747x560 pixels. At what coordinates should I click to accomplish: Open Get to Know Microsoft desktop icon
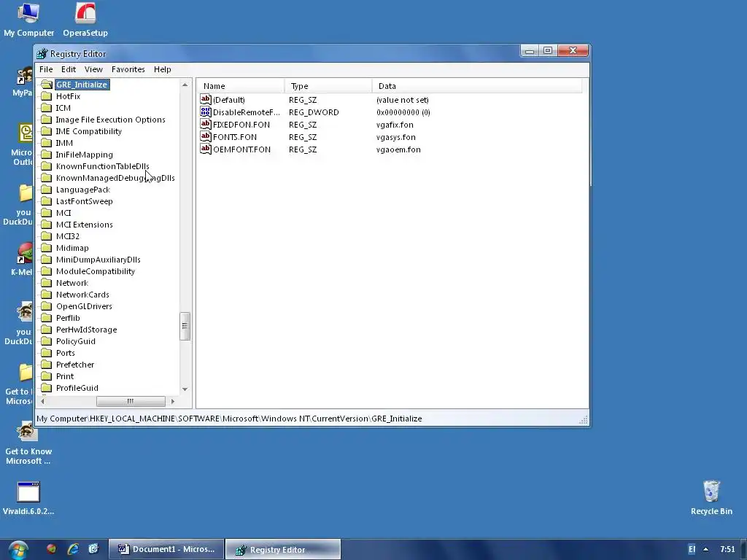pyautogui.click(x=28, y=444)
